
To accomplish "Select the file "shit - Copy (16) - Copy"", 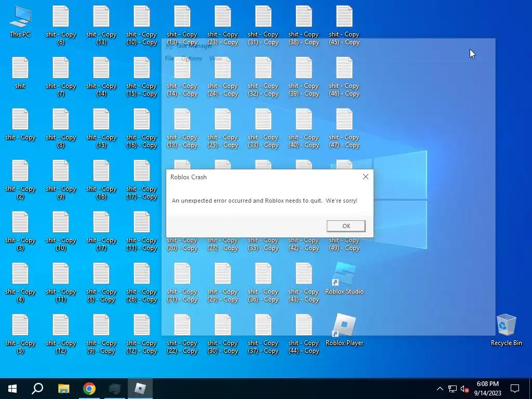I will coord(141,129).
